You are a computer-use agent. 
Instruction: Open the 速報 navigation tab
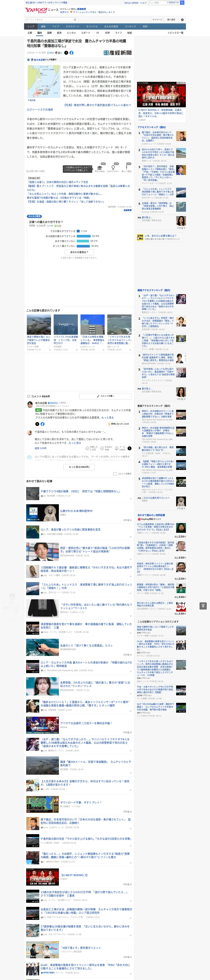click(43, 26)
